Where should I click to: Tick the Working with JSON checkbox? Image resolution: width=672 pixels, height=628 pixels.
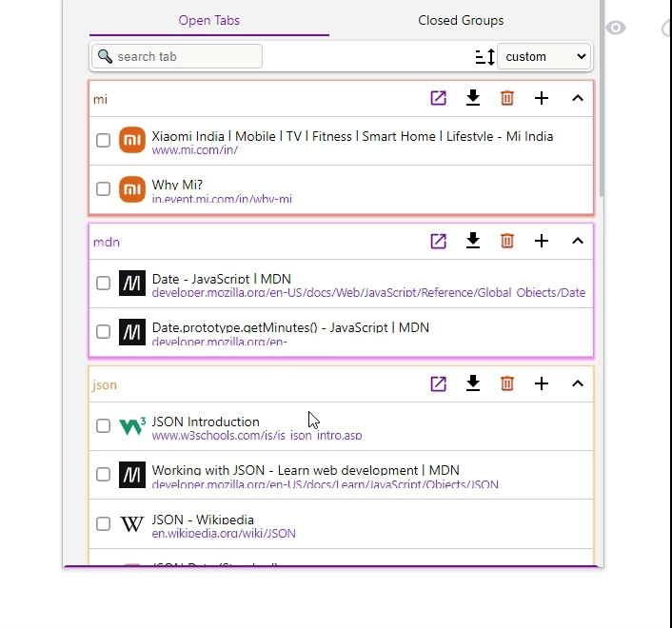coord(103,475)
